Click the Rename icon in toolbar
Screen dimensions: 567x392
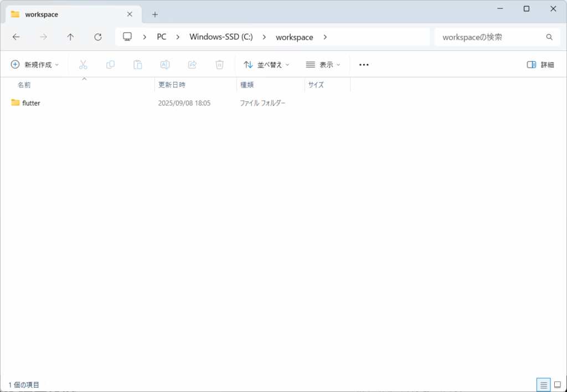click(165, 65)
